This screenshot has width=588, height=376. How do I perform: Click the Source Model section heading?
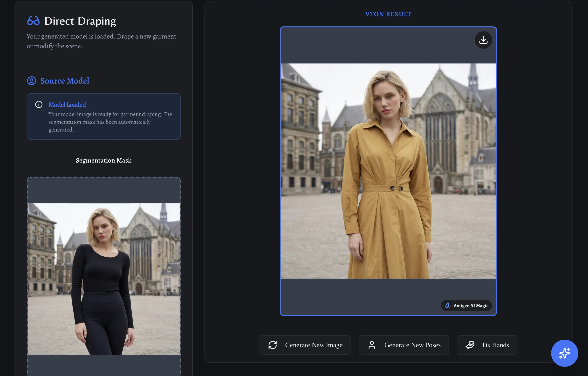(65, 81)
